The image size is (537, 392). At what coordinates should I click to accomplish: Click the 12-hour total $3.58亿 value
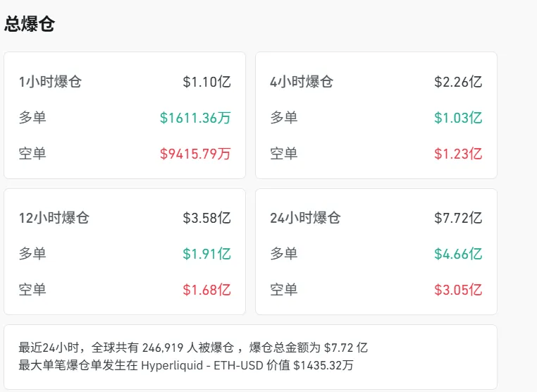point(206,218)
